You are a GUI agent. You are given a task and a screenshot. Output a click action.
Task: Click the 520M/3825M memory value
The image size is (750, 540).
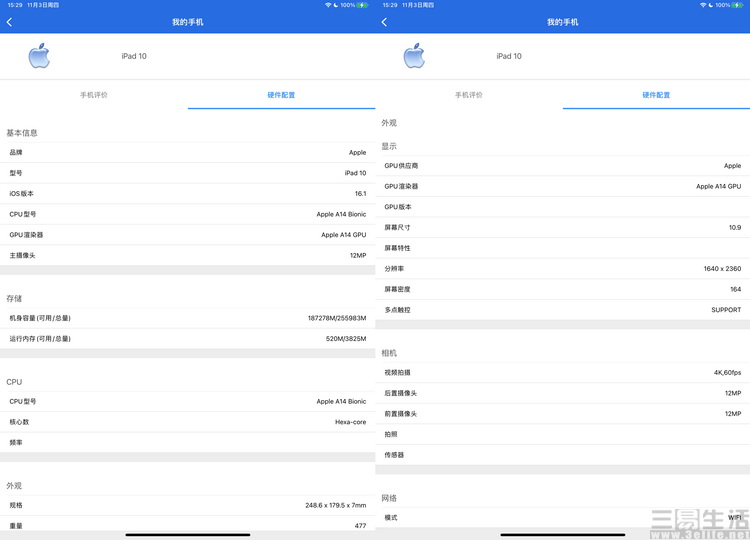(346, 339)
